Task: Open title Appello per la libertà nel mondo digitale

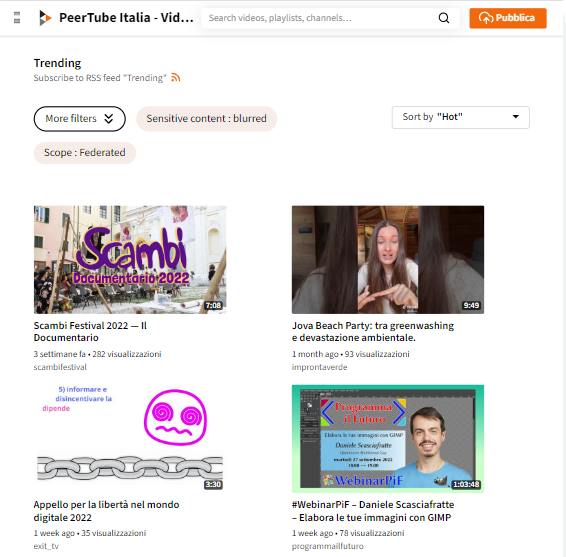Action: point(106,511)
